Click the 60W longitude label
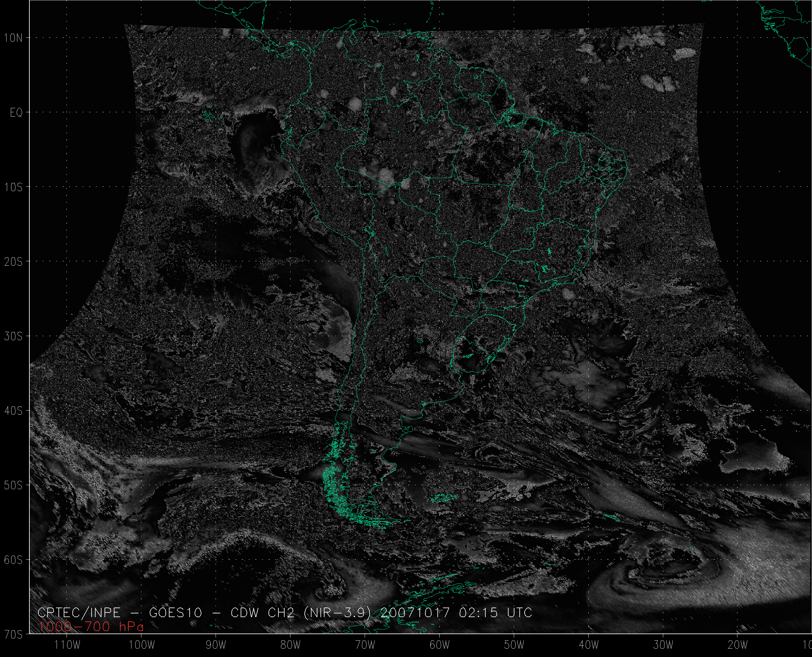The width and height of the screenshot is (812, 657). (440, 645)
